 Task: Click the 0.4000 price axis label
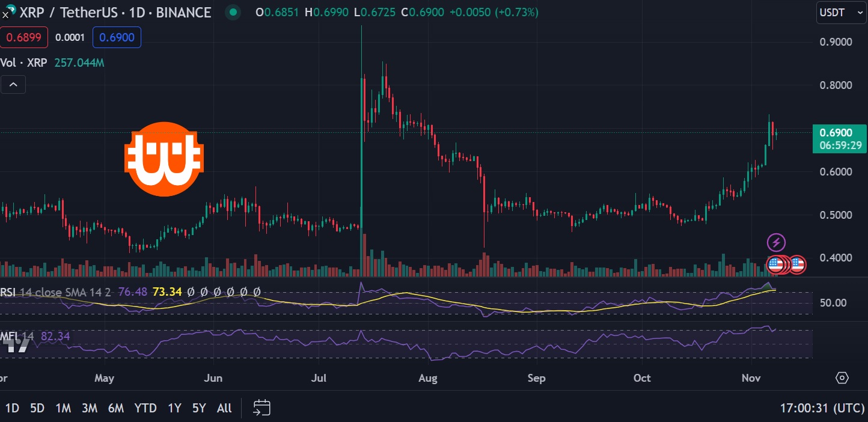pos(836,258)
